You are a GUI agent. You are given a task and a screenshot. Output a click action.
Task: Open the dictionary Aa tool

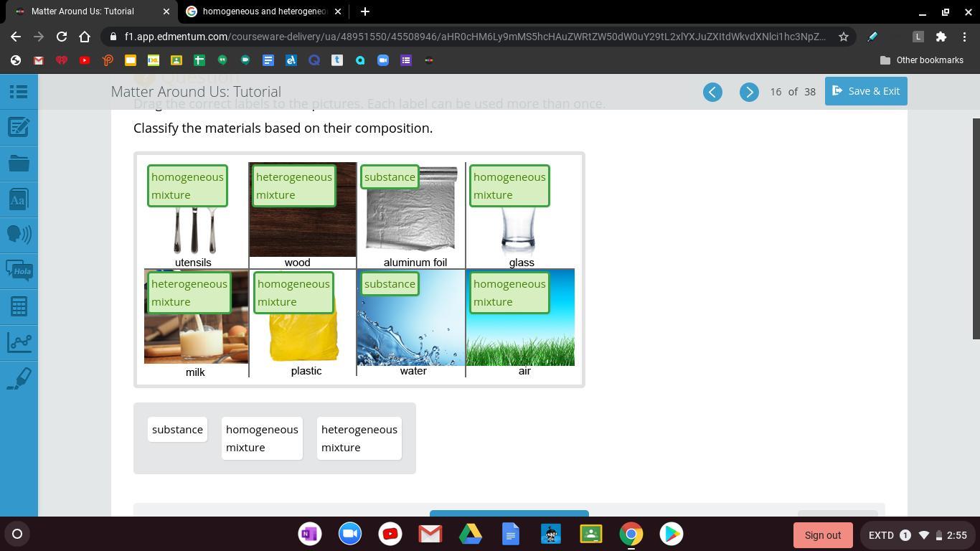pos(19,199)
